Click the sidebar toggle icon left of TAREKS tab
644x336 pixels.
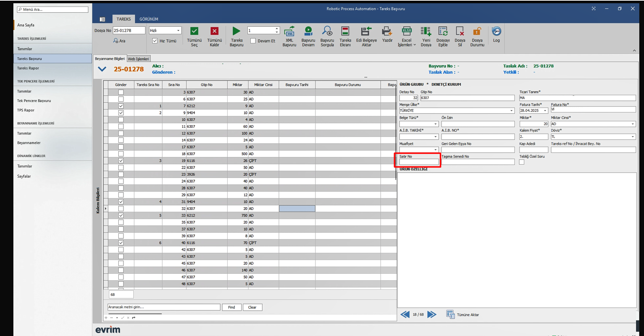coord(102,19)
